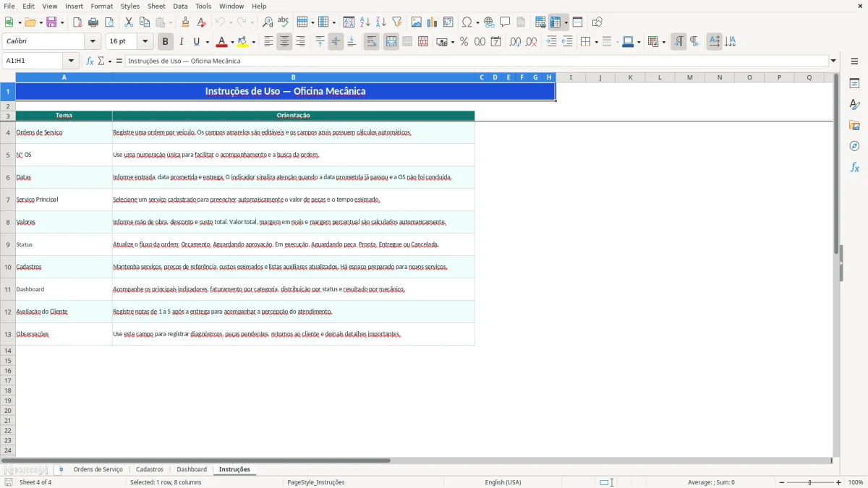Viewport: 868px width, 488px height.
Task: Open the Font Name dropdown
Action: (x=93, y=42)
